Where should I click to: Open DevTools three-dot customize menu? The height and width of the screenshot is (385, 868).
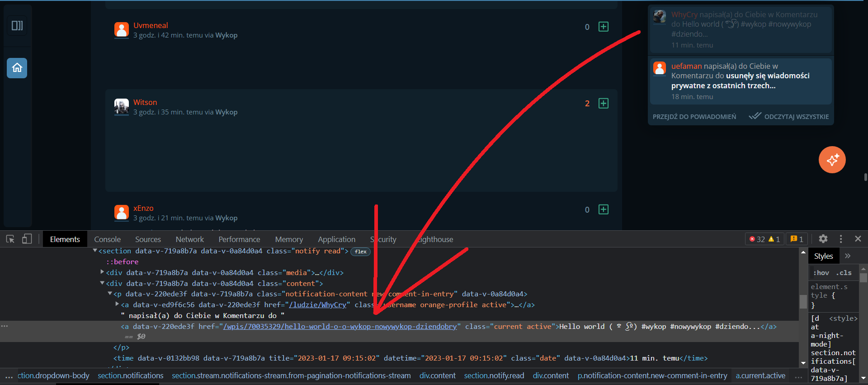point(840,239)
